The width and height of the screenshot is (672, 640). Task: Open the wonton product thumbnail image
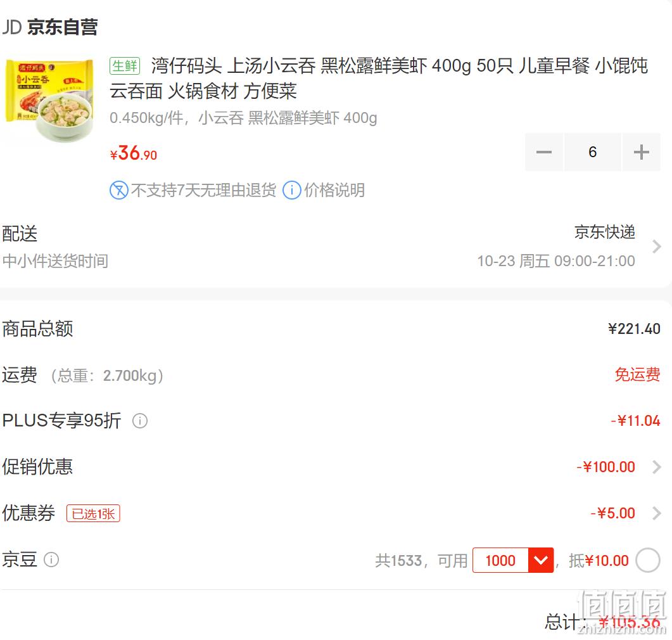pos(49,100)
